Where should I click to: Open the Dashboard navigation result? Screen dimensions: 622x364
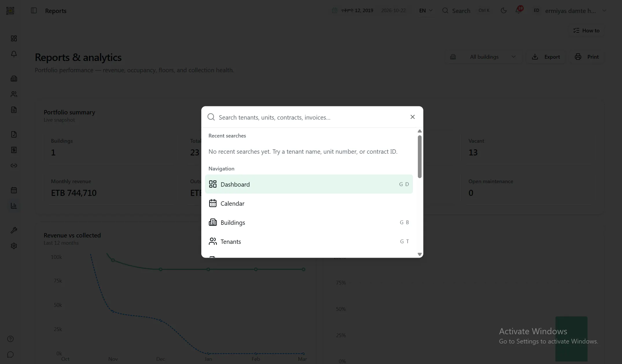[309, 184]
